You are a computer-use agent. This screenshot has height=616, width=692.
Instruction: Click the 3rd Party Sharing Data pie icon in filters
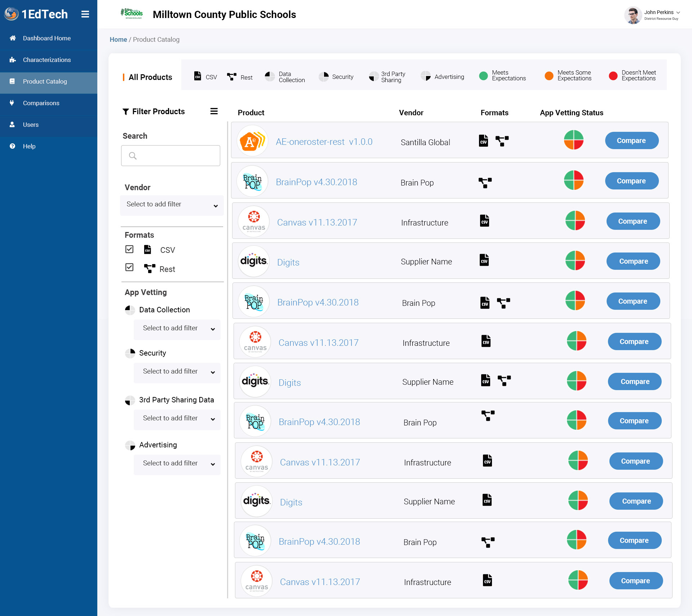coord(130,400)
